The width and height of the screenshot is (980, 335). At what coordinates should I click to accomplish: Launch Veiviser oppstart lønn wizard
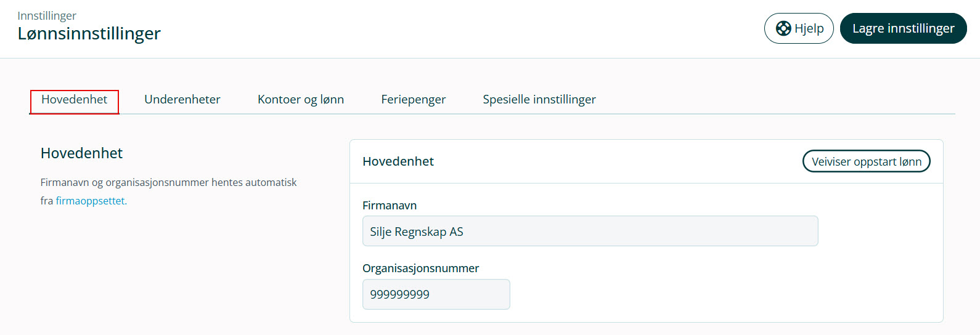[x=866, y=161]
